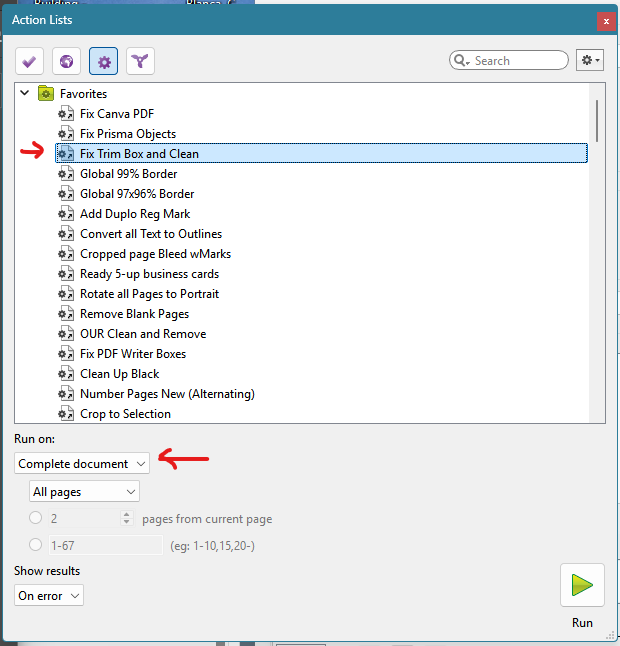Click the Fix Trim Box and Clean icon

66,153
